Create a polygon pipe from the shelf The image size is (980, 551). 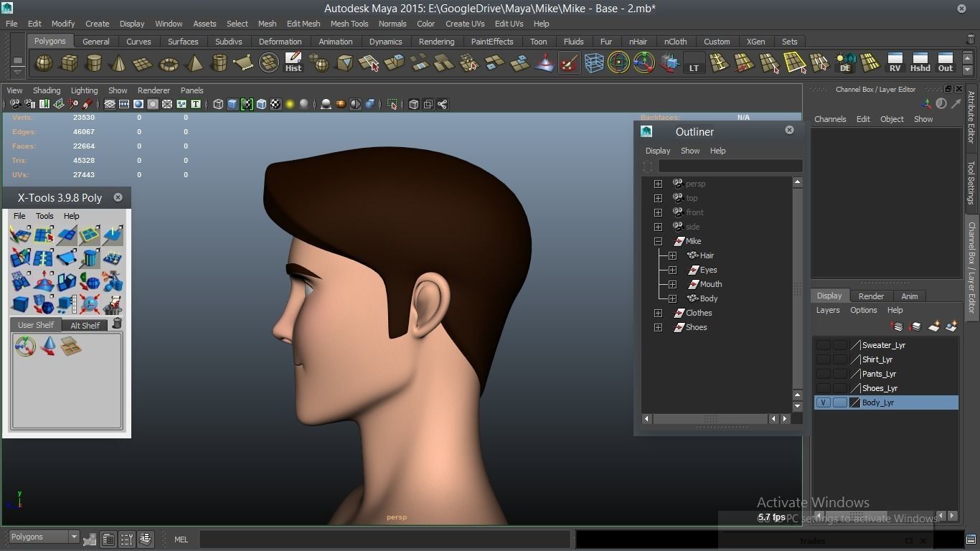pyautogui.click(x=219, y=63)
